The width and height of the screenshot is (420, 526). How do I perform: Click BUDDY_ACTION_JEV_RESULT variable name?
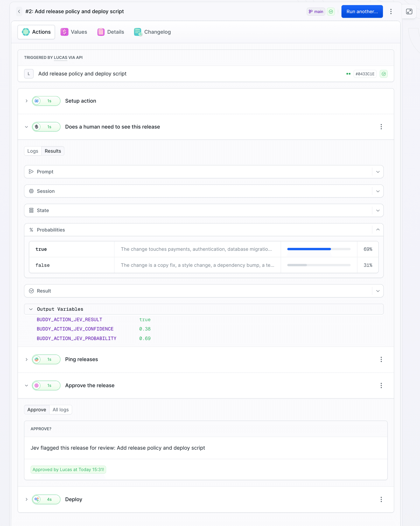pyautogui.click(x=70, y=319)
